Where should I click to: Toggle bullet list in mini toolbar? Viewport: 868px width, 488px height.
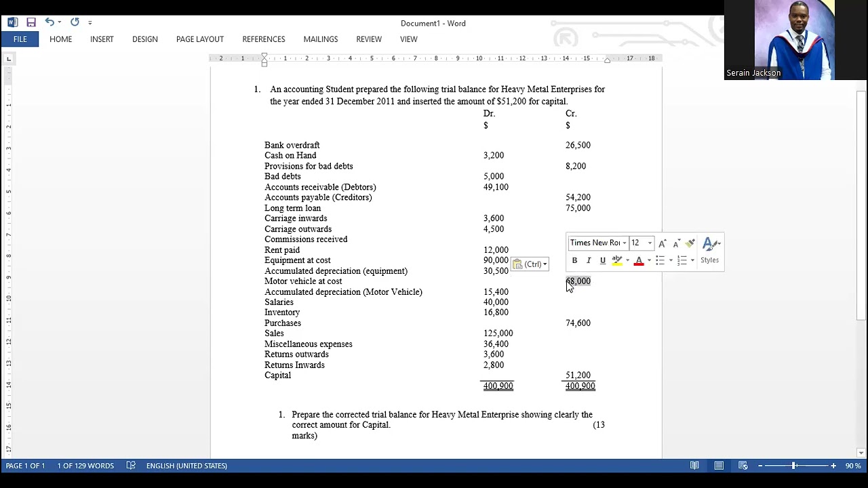(x=660, y=260)
